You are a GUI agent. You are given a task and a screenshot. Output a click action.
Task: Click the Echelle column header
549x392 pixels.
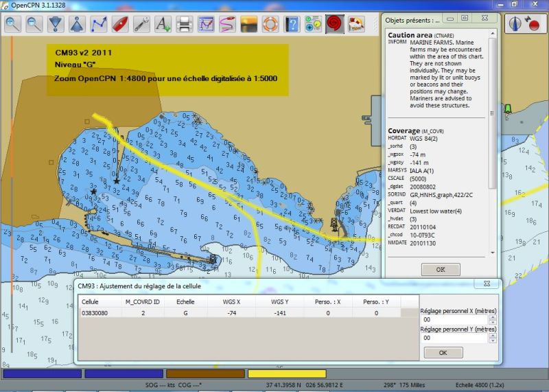click(x=185, y=301)
